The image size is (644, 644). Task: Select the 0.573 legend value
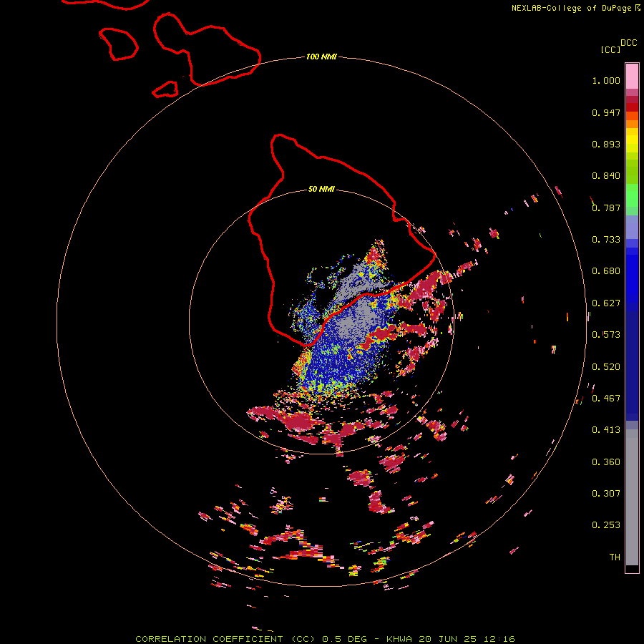[x=606, y=335]
